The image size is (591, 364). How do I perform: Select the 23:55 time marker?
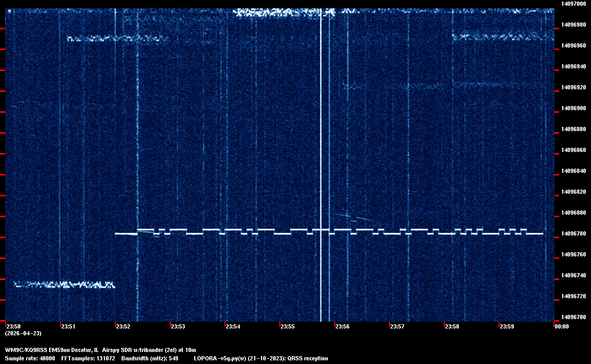point(287,326)
